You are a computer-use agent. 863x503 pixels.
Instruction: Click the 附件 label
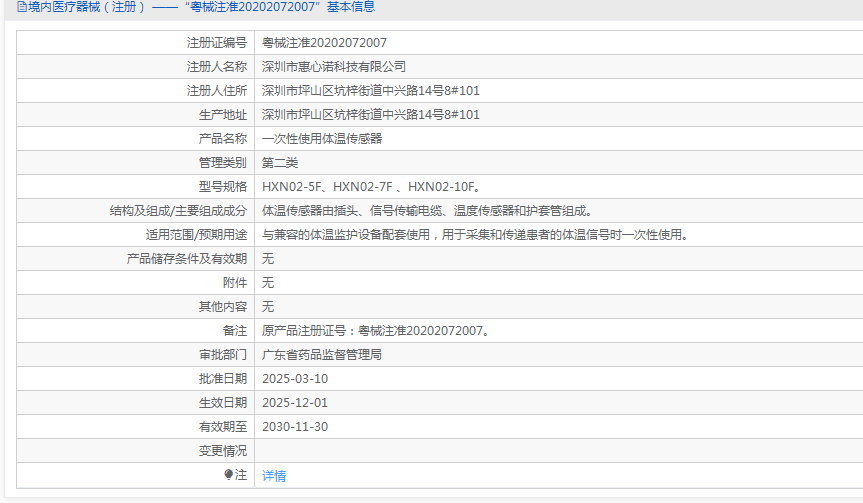tap(235, 283)
